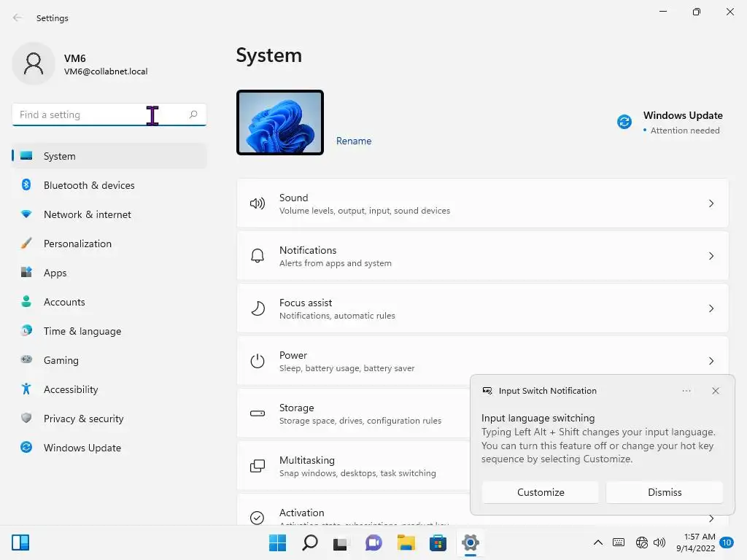Click the Storage drive icon
This screenshot has width=747, height=560.
point(258,413)
